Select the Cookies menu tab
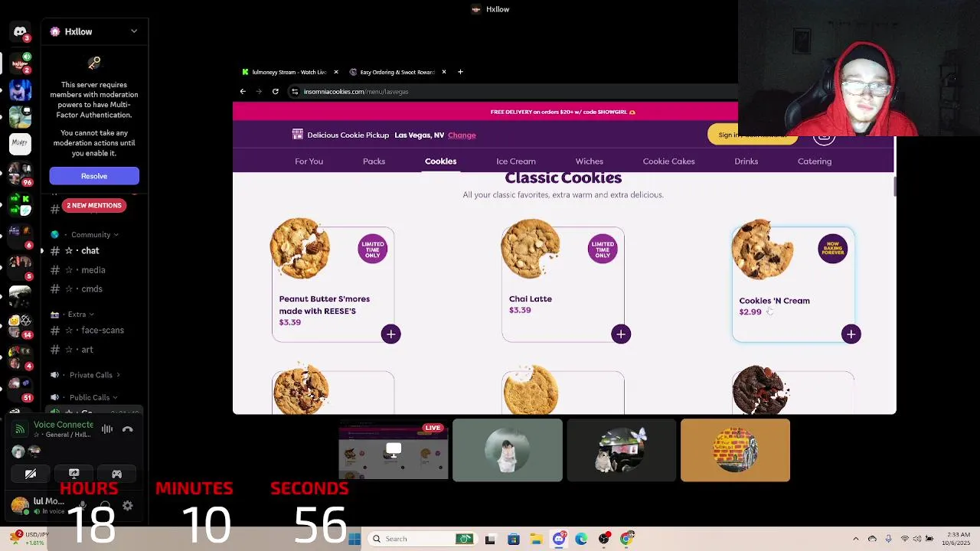 tap(440, 161)
